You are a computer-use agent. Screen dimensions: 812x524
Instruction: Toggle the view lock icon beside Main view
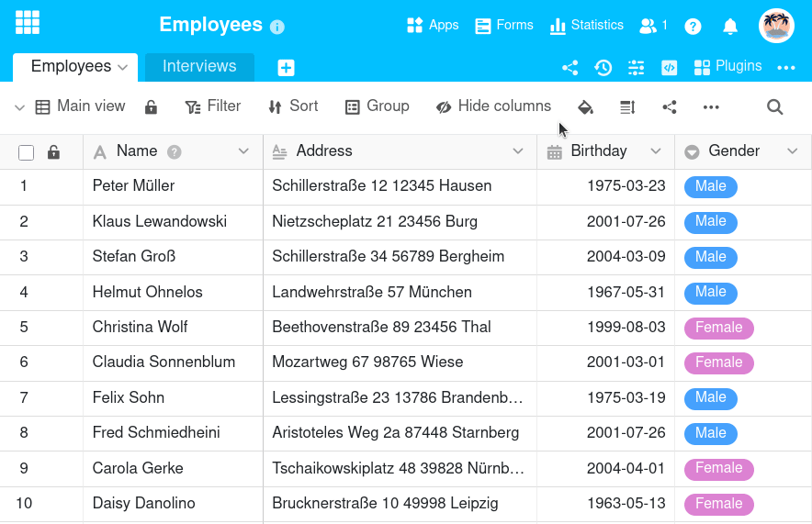(x=152, y=107)
